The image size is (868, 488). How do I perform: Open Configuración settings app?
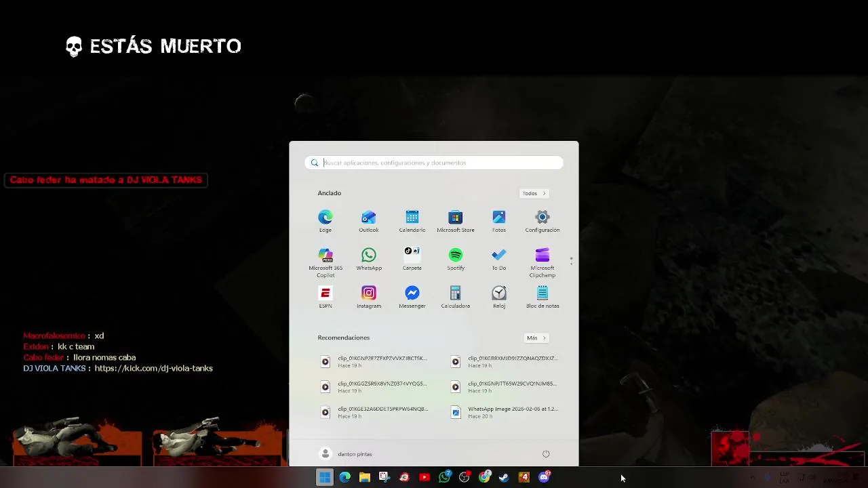click(542, 221)
